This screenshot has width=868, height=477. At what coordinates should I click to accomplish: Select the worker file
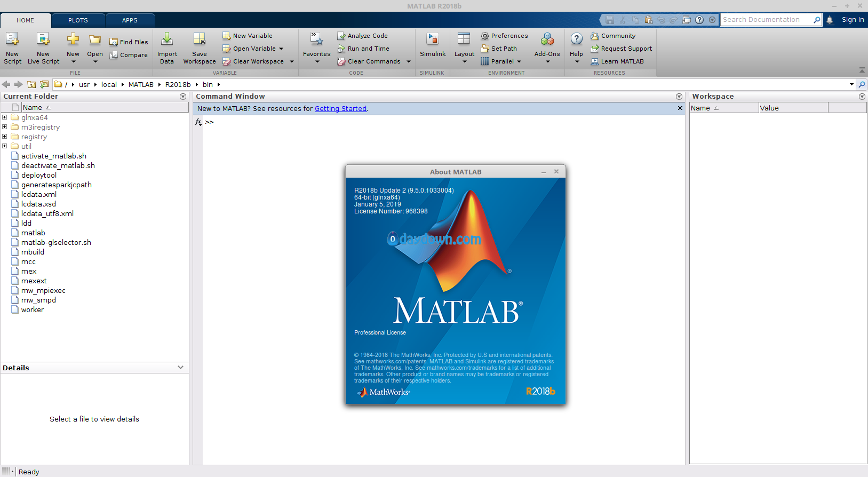[x=32, y=310]
